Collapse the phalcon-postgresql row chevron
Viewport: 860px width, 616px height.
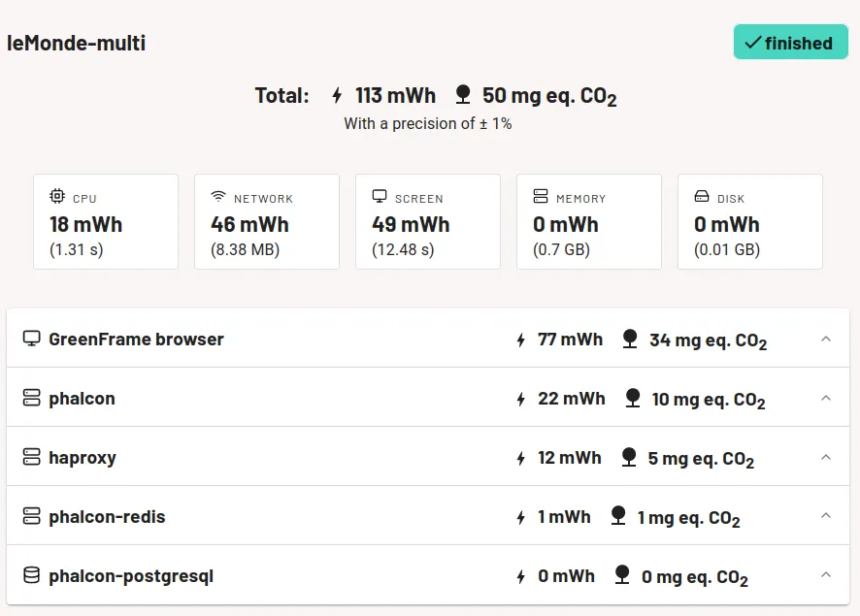(x=826, y=575)
